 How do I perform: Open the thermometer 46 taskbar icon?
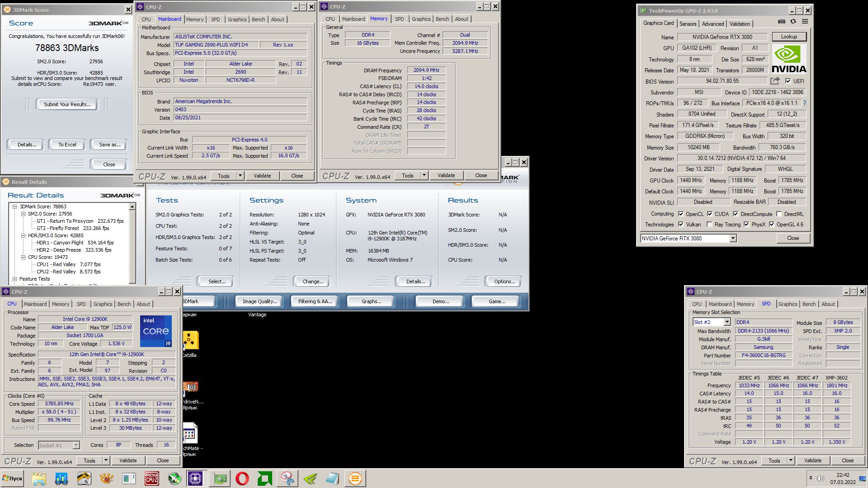84,479
